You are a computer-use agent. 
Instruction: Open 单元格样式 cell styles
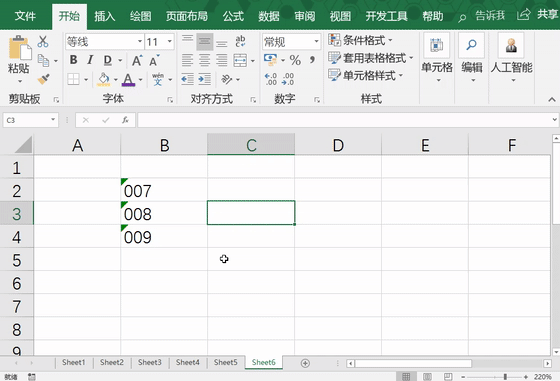[366, 75]
